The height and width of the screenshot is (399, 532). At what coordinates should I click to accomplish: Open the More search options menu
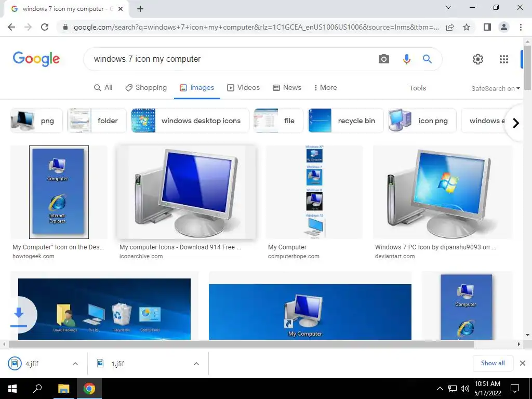pos(325,87)
